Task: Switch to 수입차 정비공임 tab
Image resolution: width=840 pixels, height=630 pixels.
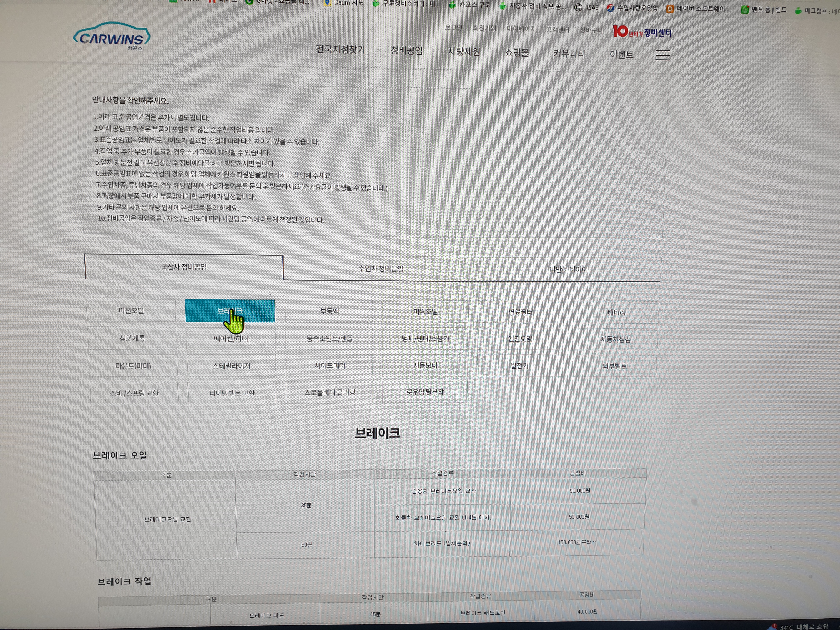Action: 380,269
